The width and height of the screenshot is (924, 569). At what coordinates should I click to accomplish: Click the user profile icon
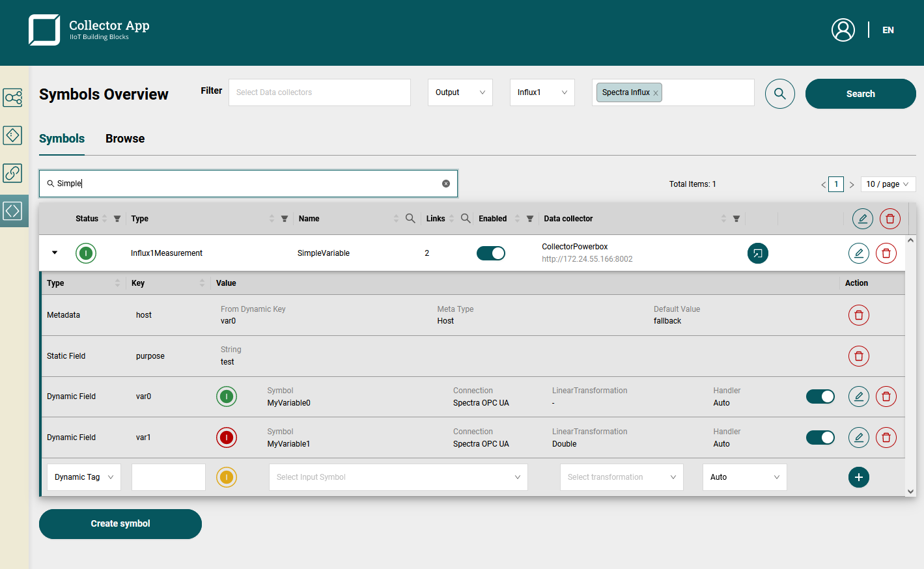click(843, 30)
